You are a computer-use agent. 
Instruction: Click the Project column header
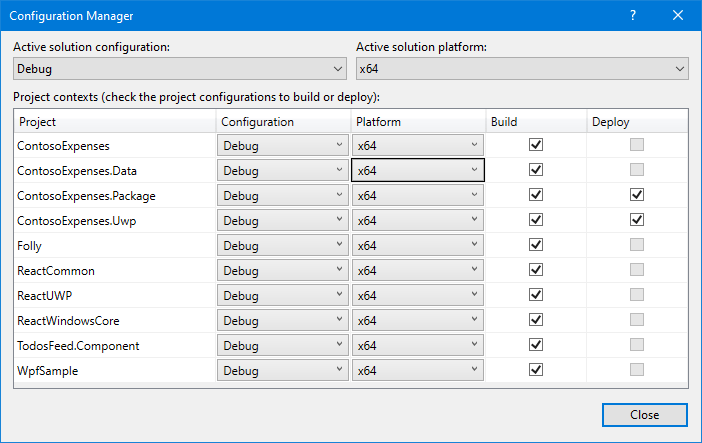(115, 121)
